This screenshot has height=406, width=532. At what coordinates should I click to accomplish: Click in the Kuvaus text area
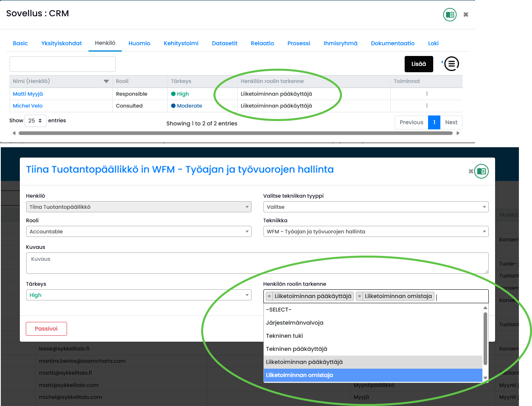click(257, 263)
